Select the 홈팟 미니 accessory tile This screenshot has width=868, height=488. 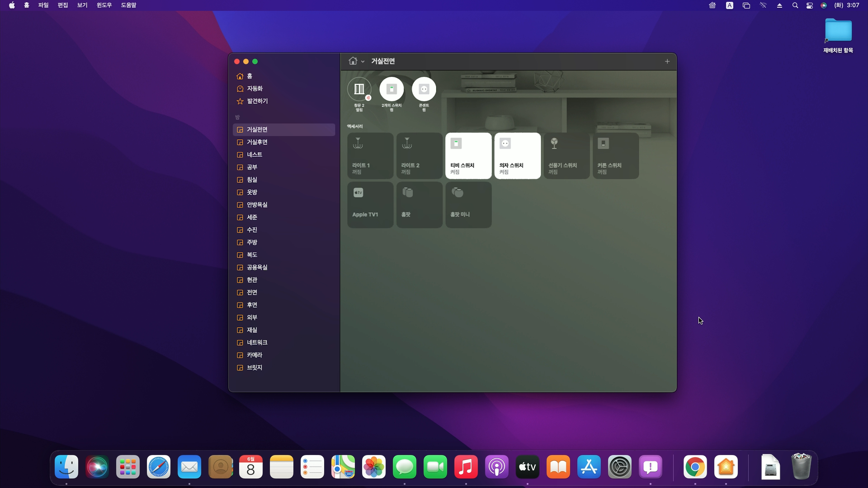click(x=468, y=205)
